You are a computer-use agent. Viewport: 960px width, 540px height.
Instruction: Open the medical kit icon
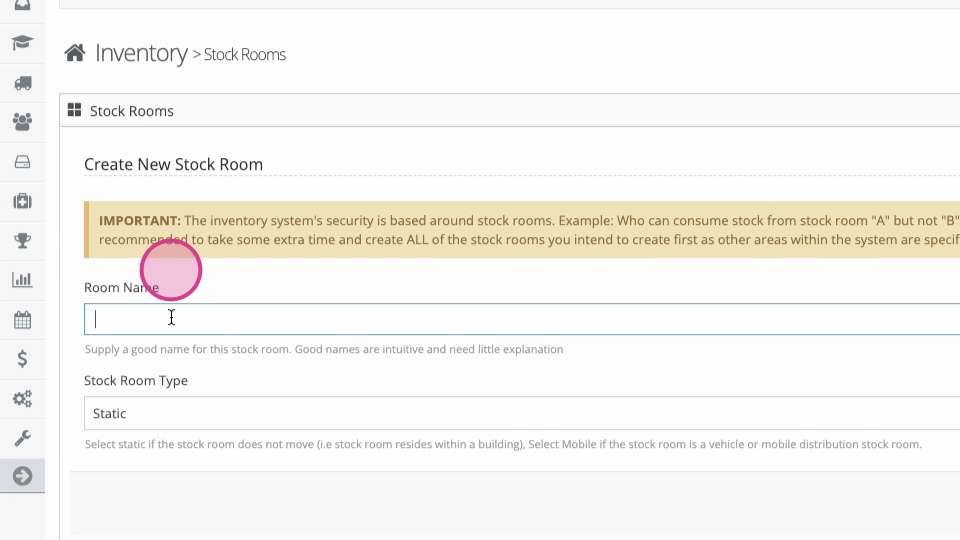[x=22, y=201]
